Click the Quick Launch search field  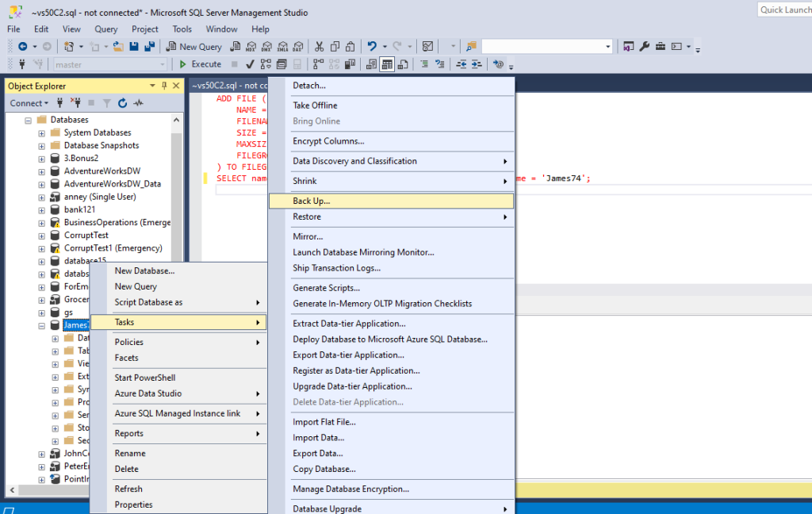(784, 10)
